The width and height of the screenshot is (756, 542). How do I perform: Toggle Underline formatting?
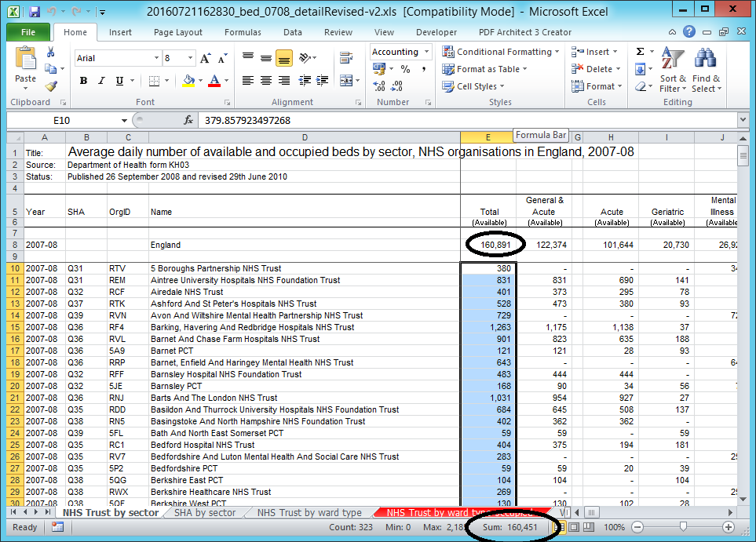click(x=119, y=81)
